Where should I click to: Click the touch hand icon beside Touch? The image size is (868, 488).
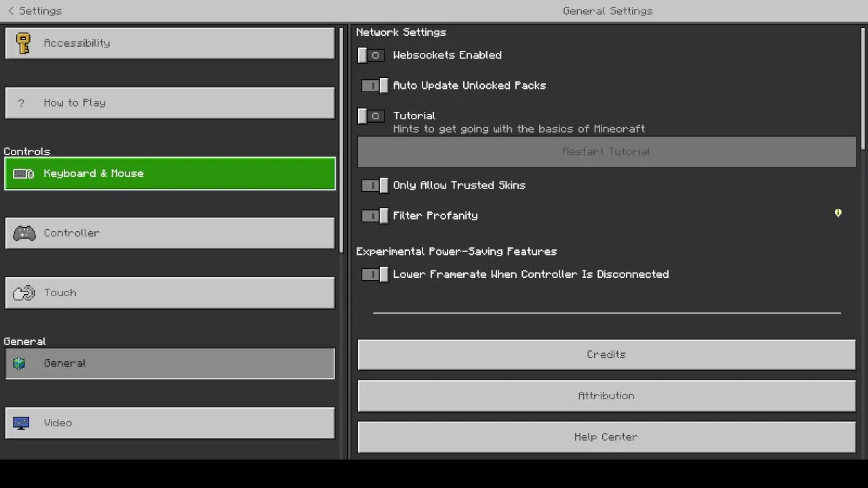tap(24, 293)
